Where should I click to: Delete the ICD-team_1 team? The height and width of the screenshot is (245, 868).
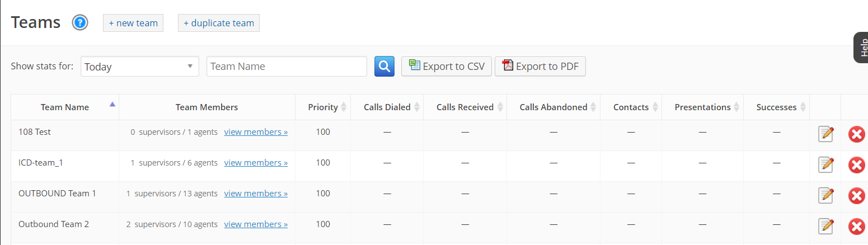click(856, 165)
